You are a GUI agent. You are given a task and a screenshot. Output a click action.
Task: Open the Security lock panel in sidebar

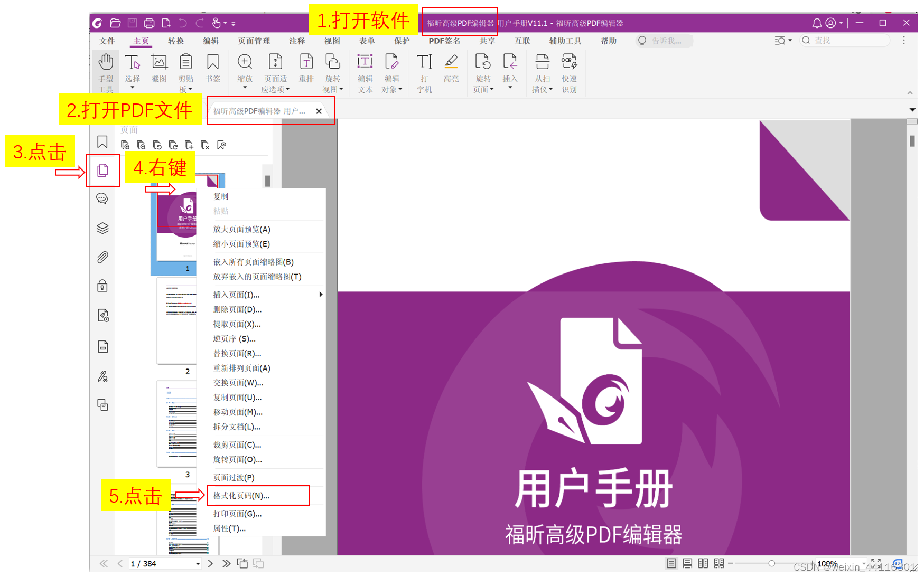tap(102, 286)
